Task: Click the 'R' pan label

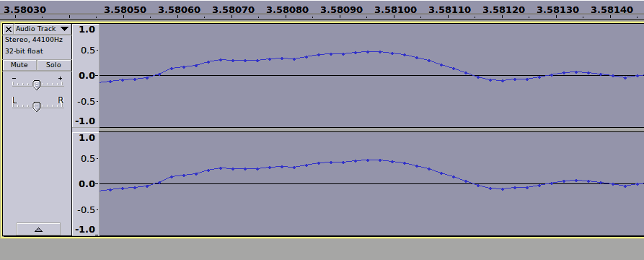Action: 61,101
